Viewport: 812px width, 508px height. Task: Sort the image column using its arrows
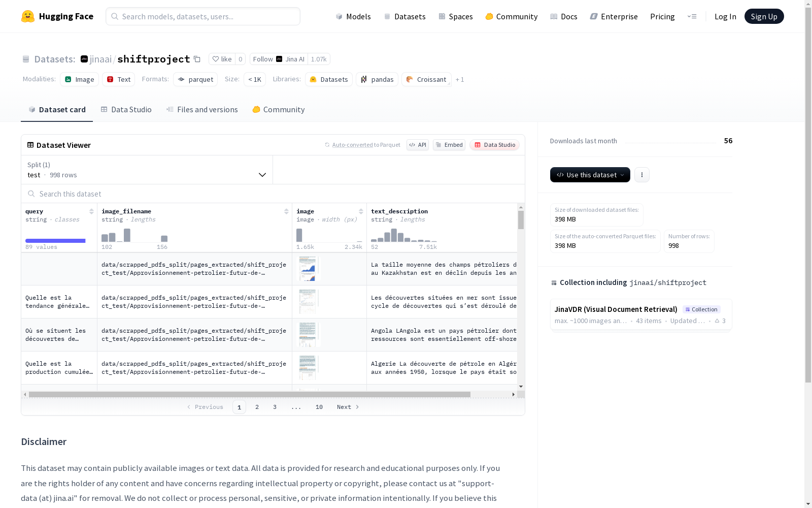361,211
